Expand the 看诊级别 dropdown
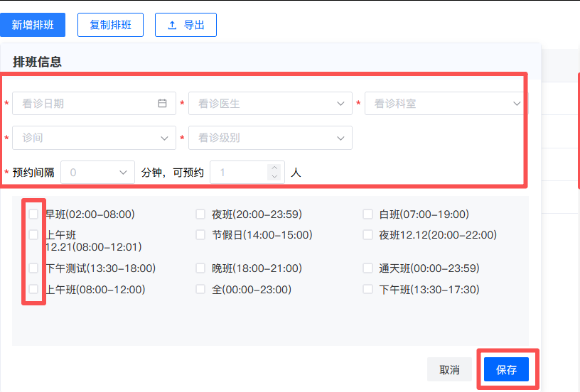This screenshot has width=580, height=392. (270, 138)
